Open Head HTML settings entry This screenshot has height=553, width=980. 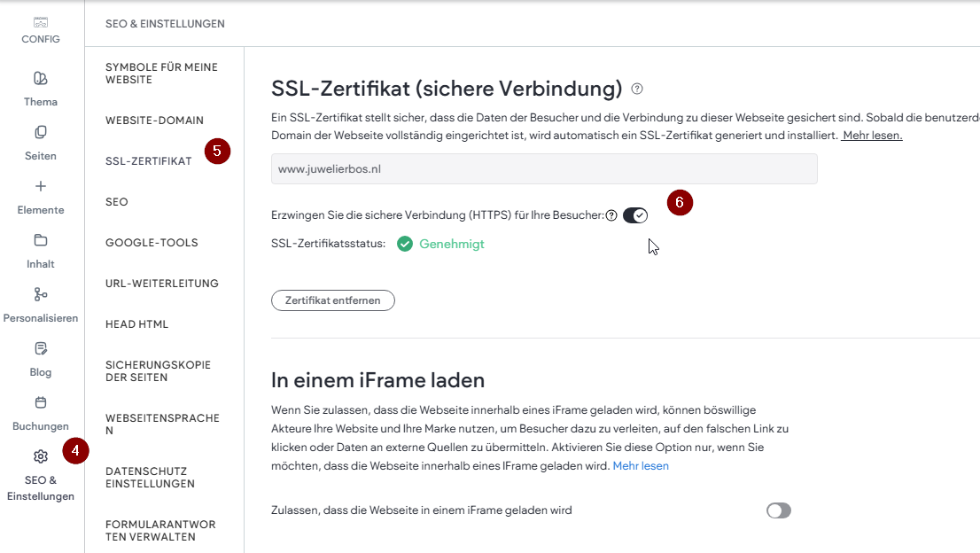[136, 324]
